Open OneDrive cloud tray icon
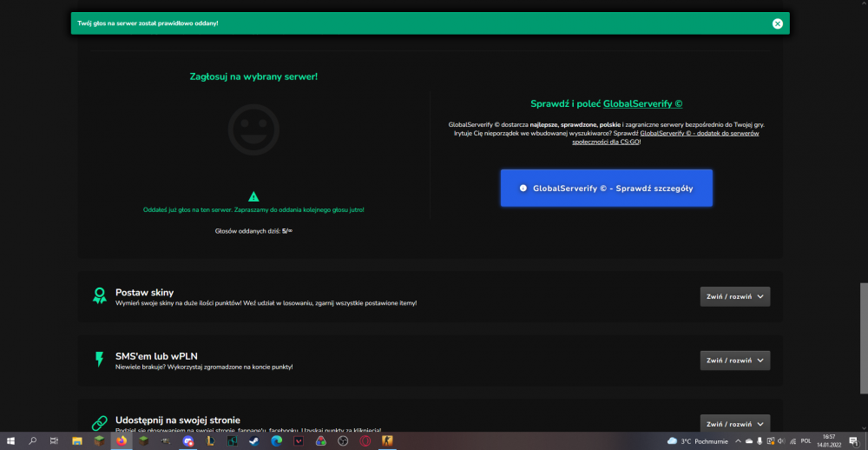The height and width of the screenshot is (450, 868). coord(749,441)
